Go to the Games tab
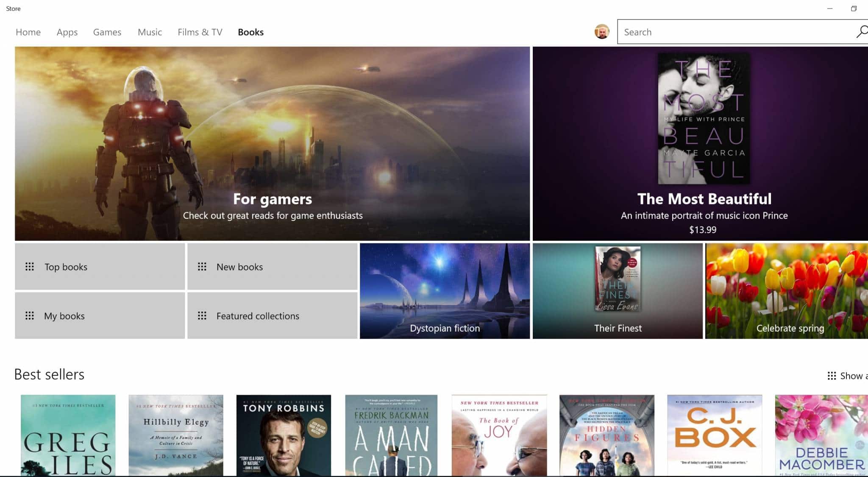This screenshot has width=868, height=477. 107,32
